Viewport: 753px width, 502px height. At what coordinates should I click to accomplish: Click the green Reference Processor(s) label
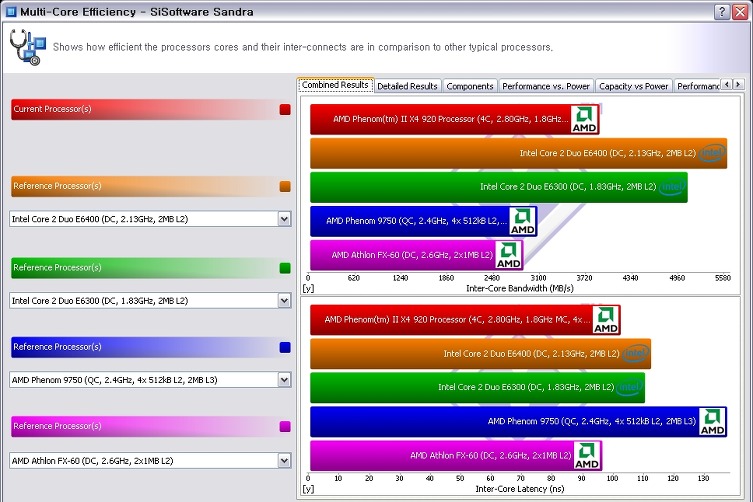point(57,268)
